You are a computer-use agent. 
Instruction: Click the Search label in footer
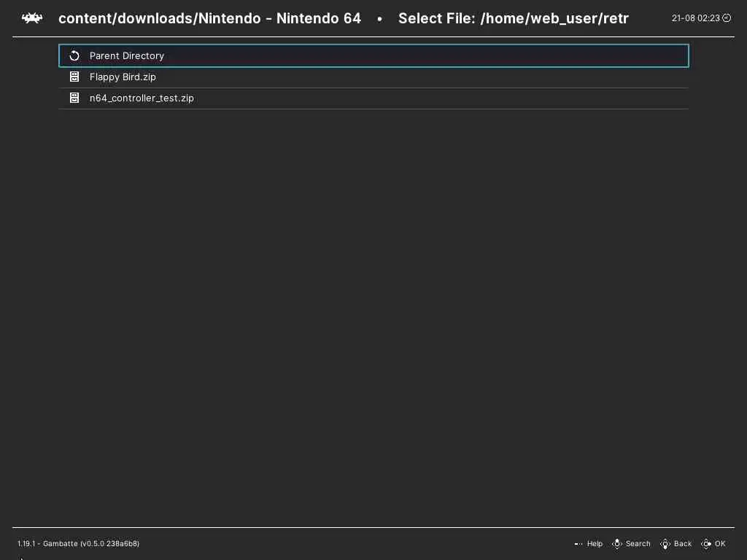(x=638, y=543)
